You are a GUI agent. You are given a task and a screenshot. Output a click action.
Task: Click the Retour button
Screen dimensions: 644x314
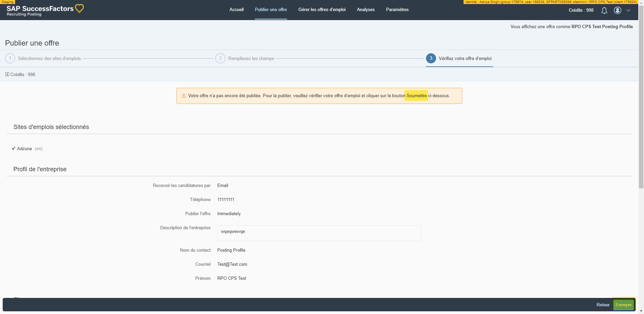pos(603,305)
